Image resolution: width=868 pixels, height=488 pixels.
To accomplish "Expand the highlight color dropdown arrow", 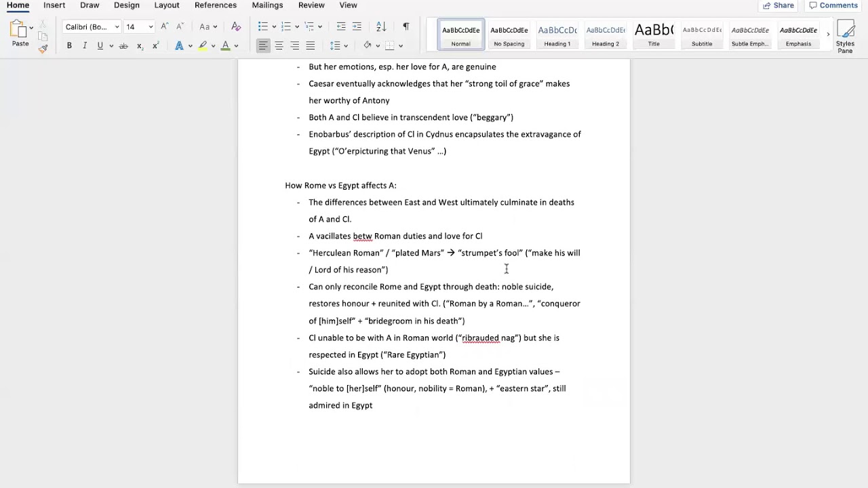I will coord(213,46).
